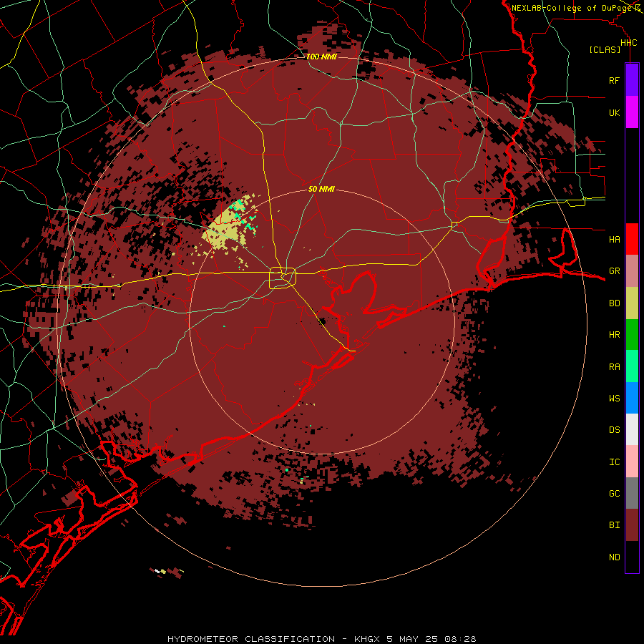This screenshot has width=644, height=644.
Task: Select the BD legend label
Action: pos(614,303)
